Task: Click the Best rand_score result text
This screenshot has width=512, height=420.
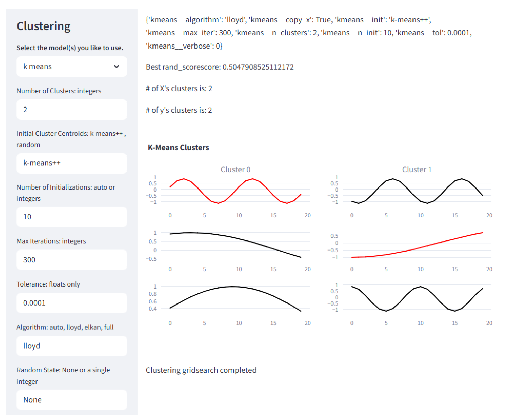Action: [x=220, y=67]
